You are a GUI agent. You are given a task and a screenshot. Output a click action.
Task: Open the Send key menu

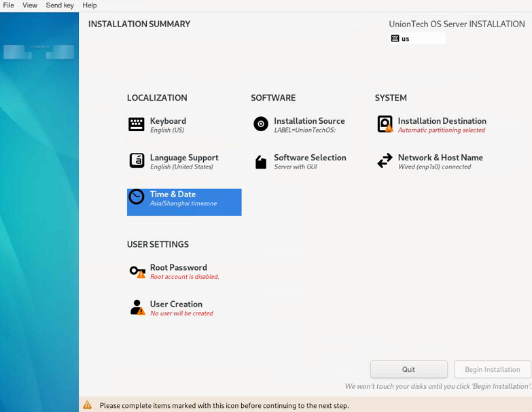coord(60,5)
